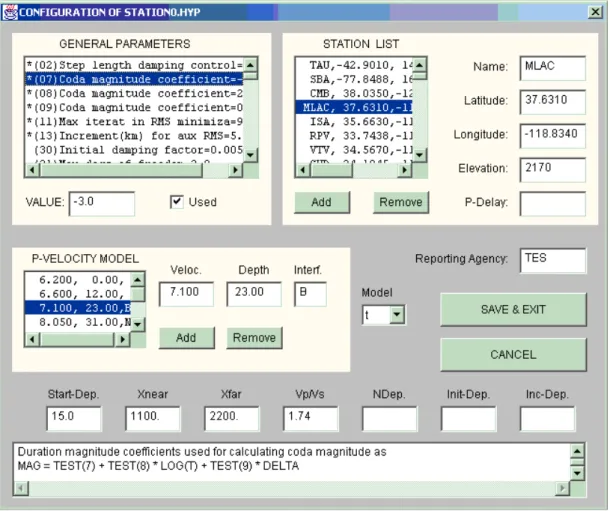This screenshot has width=610, height=511.
Task: Click the Longitude field
Action: point(552,136)
